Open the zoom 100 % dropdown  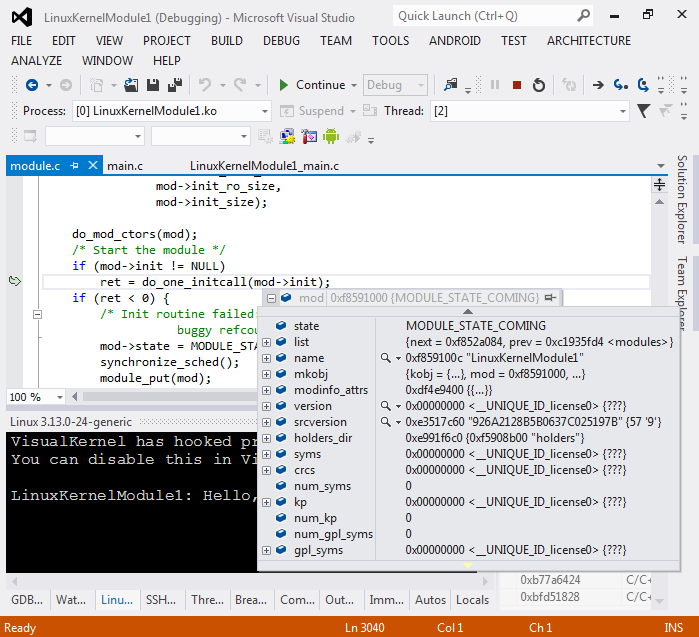[x=59, y=397]
